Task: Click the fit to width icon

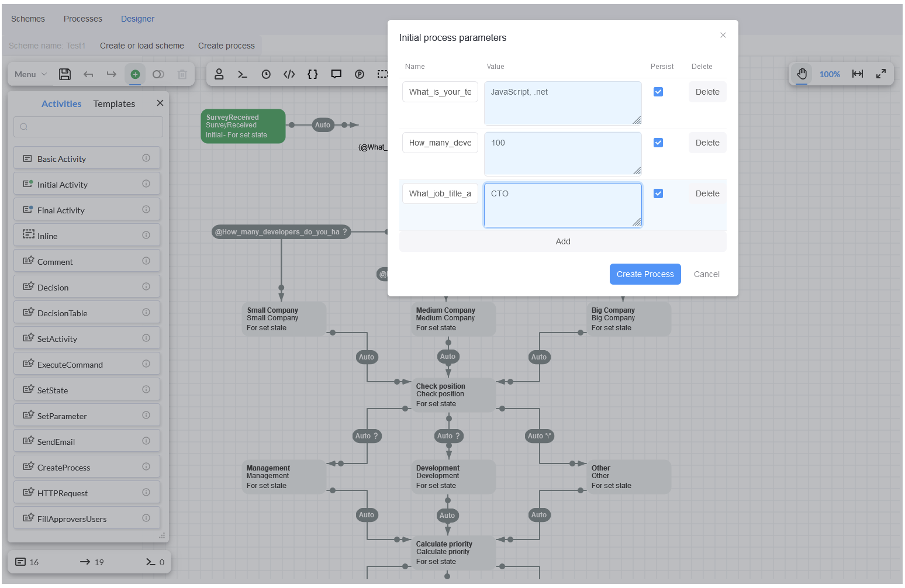Action: click(x=858, y=74)
